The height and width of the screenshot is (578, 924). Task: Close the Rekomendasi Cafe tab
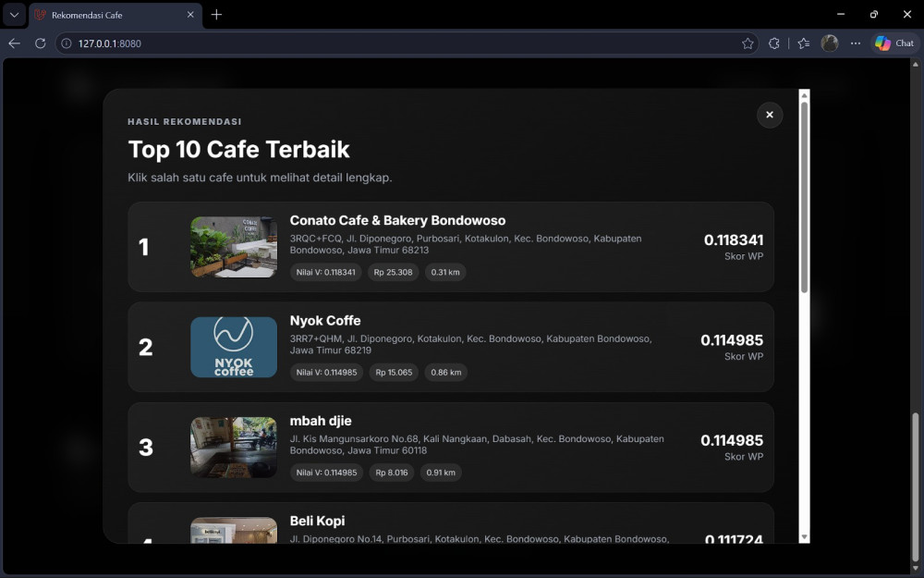[189, 15]
